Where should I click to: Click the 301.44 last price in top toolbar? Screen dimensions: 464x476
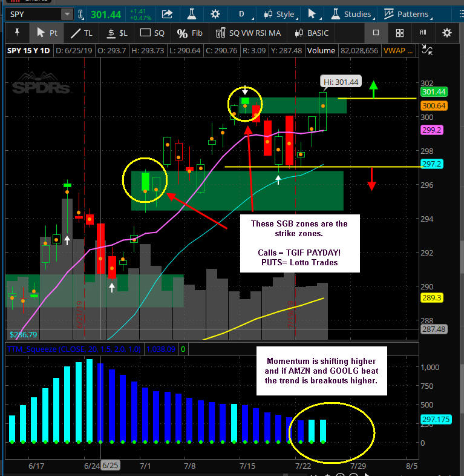[x=106, y=15]
